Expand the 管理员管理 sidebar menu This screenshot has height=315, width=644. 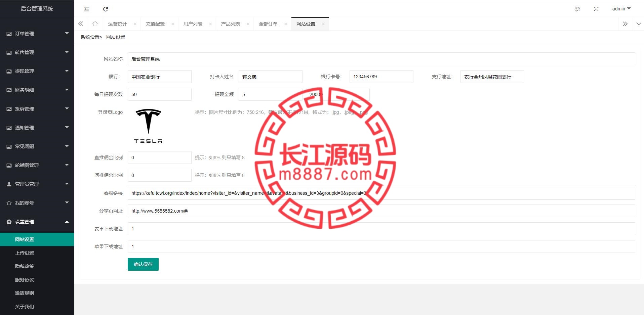coord(37,184)
